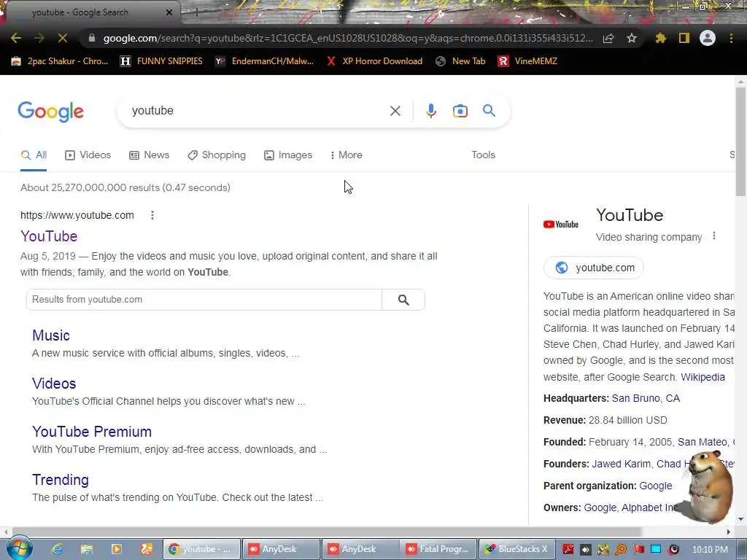Viewport: 747px width, 560px height.
Task: Open the YouTube Premium sitelink
Action: pos(92,432)
